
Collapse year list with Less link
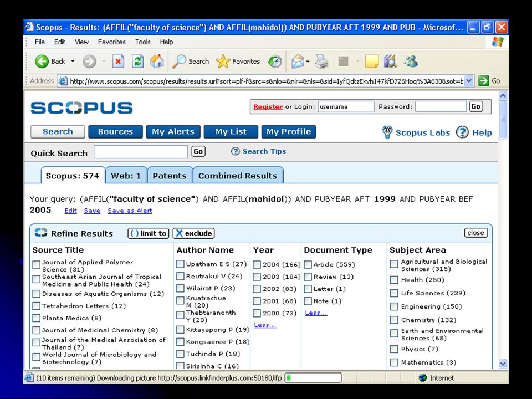pyautogui.click(x=265, y=325)
